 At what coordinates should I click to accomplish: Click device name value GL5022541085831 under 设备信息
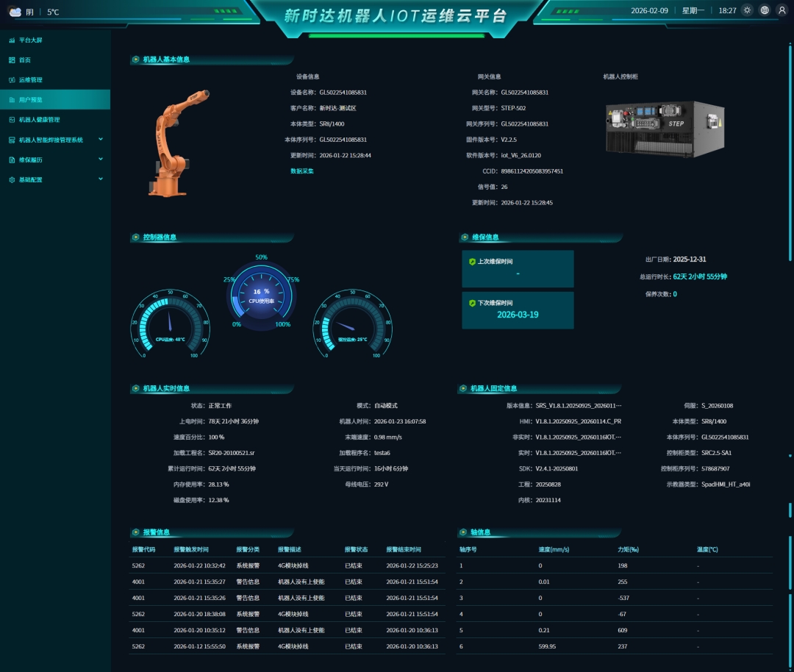click(x=343, y=93)
